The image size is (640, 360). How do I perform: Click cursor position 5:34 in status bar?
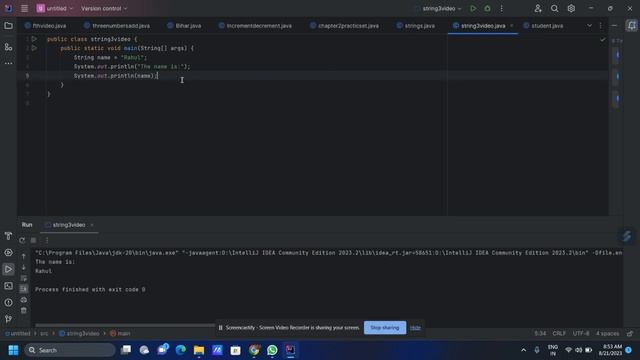(x=540, y=333)
